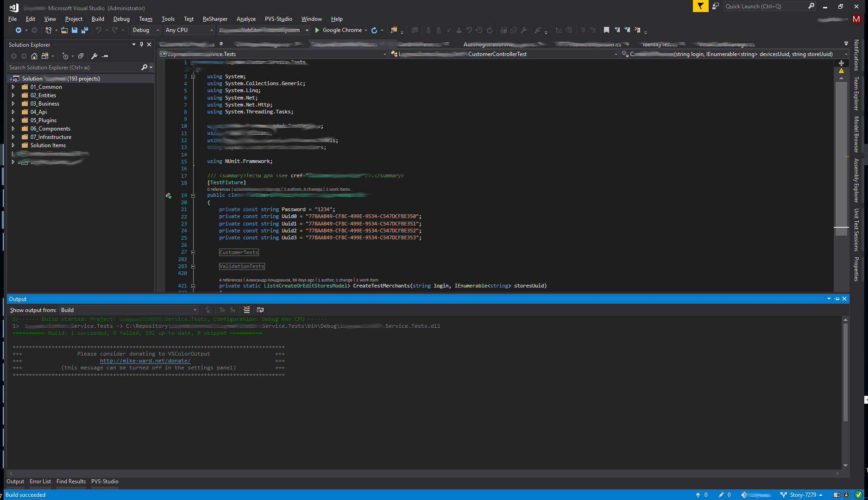The image size is (868, 500).
Task: Click the Save All toolbar icon
Action: [85, 30]
